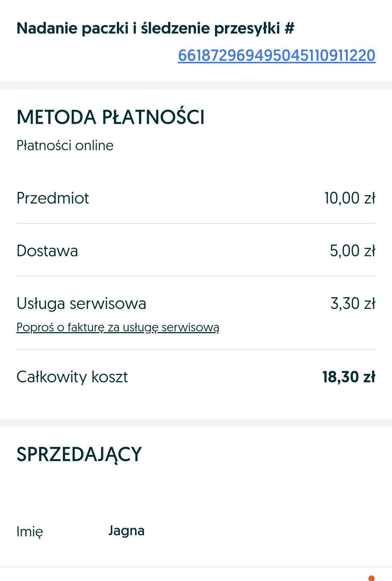This screenshot has height=581, width=392.
Task: Select the 'Przedmiot' row label
Action: click(x=53, y=198)
